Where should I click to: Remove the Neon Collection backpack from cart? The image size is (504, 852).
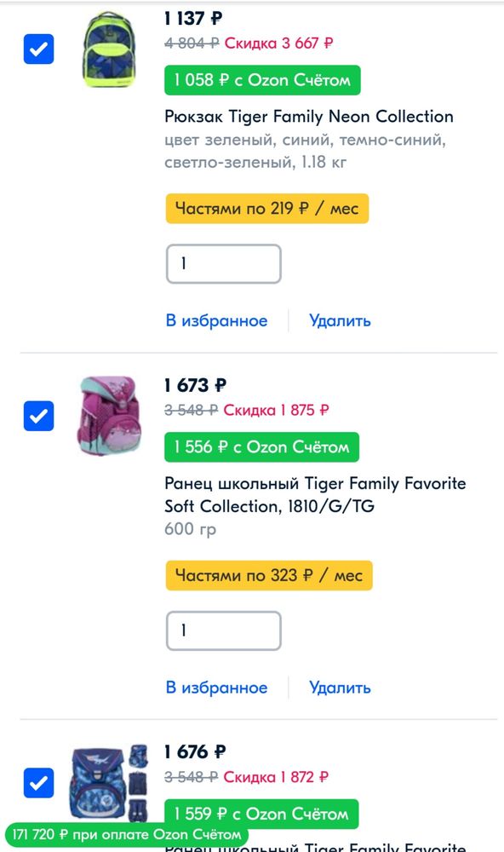tap(339, 320)
